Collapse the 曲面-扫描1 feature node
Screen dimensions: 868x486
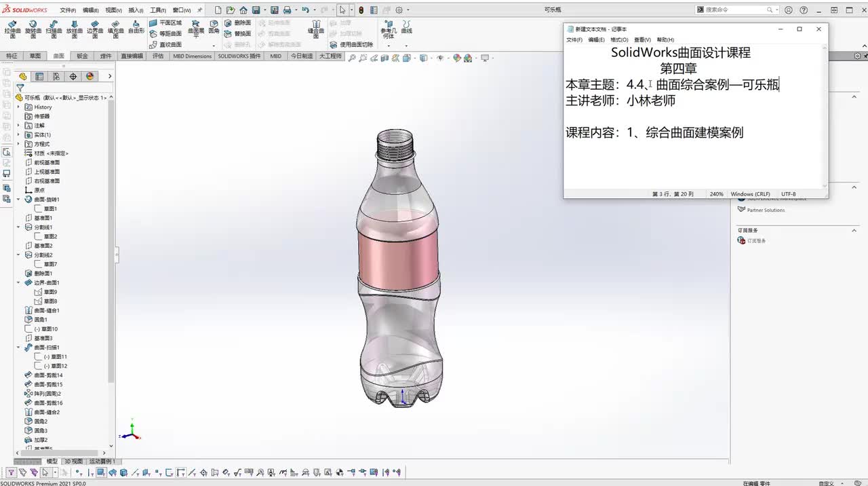(x=19, y=348)
